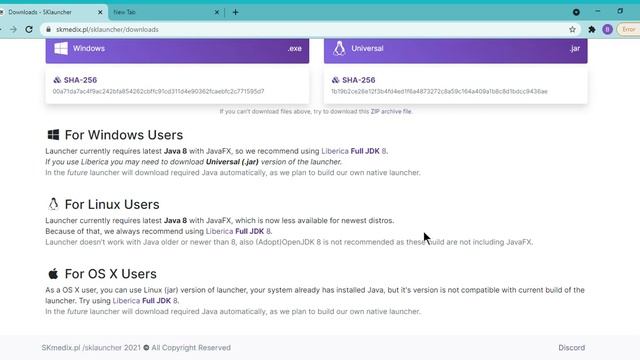Open Liberica Full JDK 8 link in OS X section
Viewport: 640px width, 360px height.
coord(145,300)
